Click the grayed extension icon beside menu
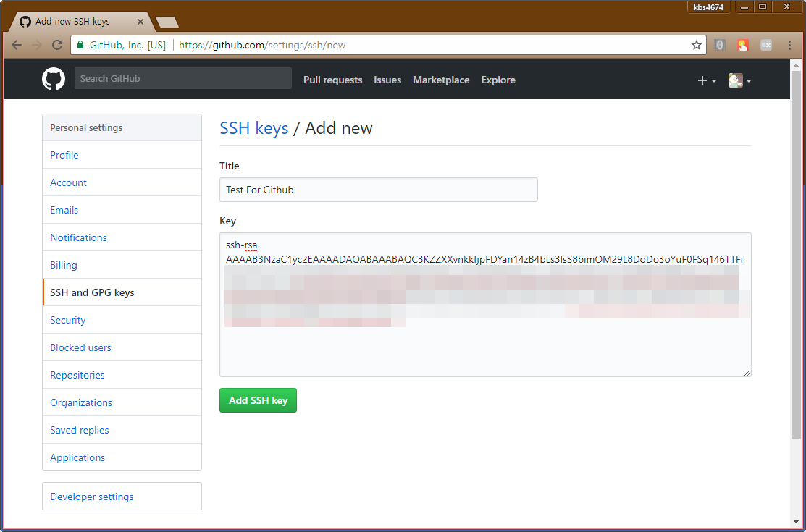Image resolution: width=806 pixels, height=532 pixels. (x=766, y=45)
